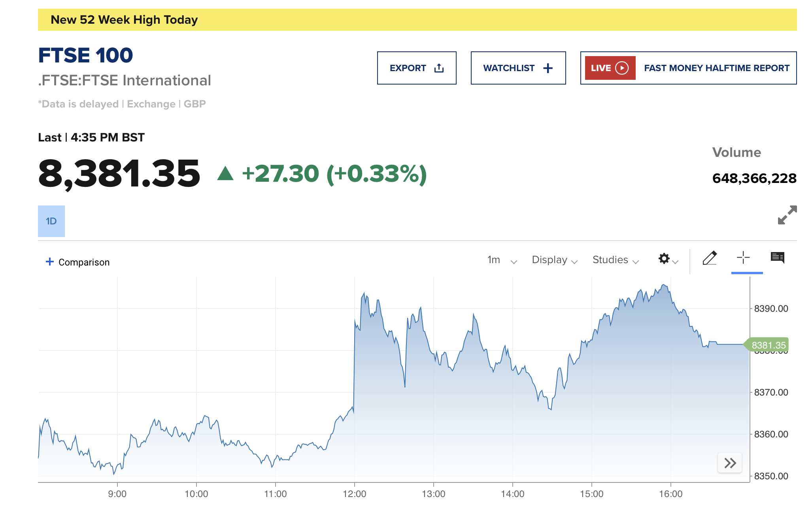Click the export share icon
Viewport: 812px width, 516px height.
[439, 68]
